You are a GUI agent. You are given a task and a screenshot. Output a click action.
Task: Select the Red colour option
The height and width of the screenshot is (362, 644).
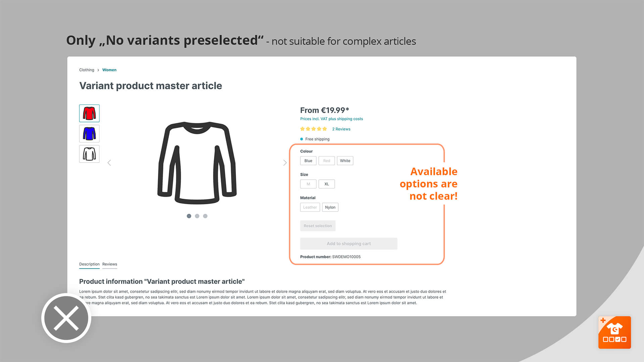(x=326, y=161)
